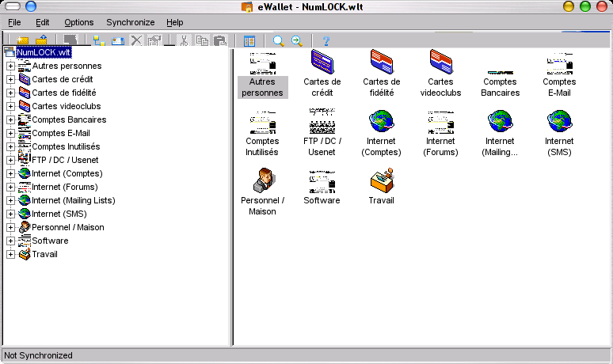The width and height of the screenshot is (613, 364).
Task: Open the Cartes de crédit category icon
Action: tap(322, 61)
